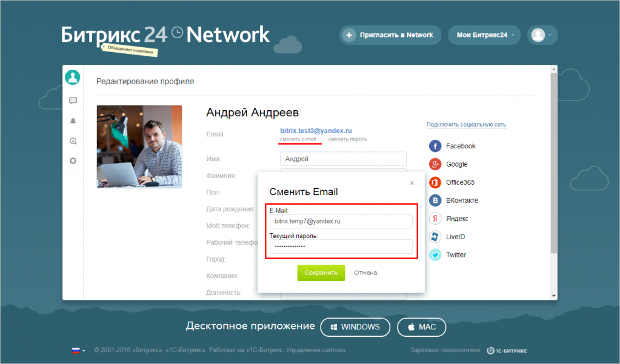The width and height of the screenshot is (620, 364).
Task: Click the Пол field label
Action: click(213, 193)
